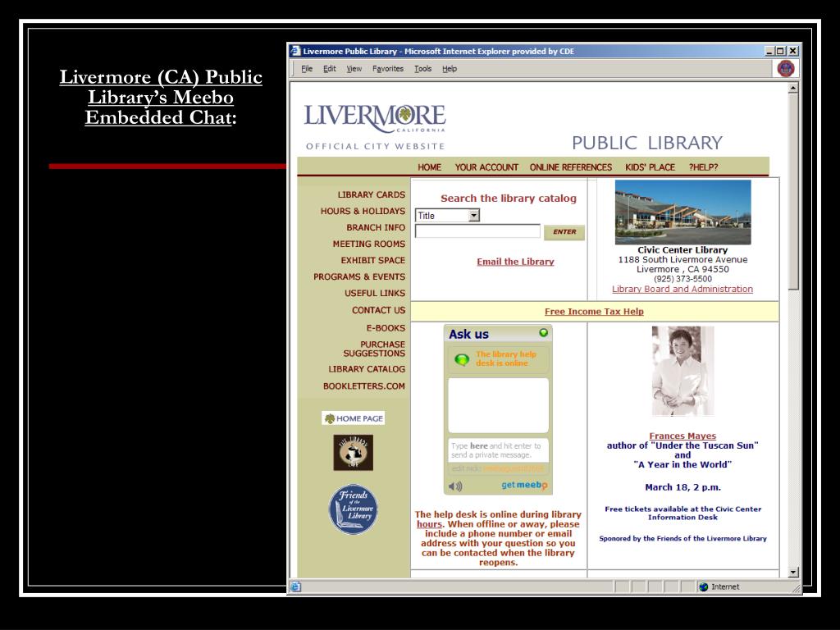The height and width of the screenshot is (630, 840).
Task: Click the scroll down arrow of the page
Action: [793, 572]
